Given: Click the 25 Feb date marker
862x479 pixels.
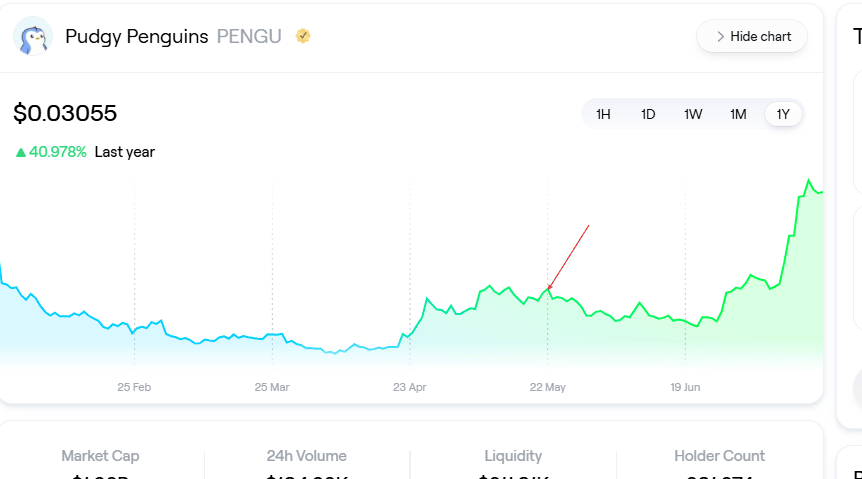Looking at the screenshot, I should coord(134,387).
